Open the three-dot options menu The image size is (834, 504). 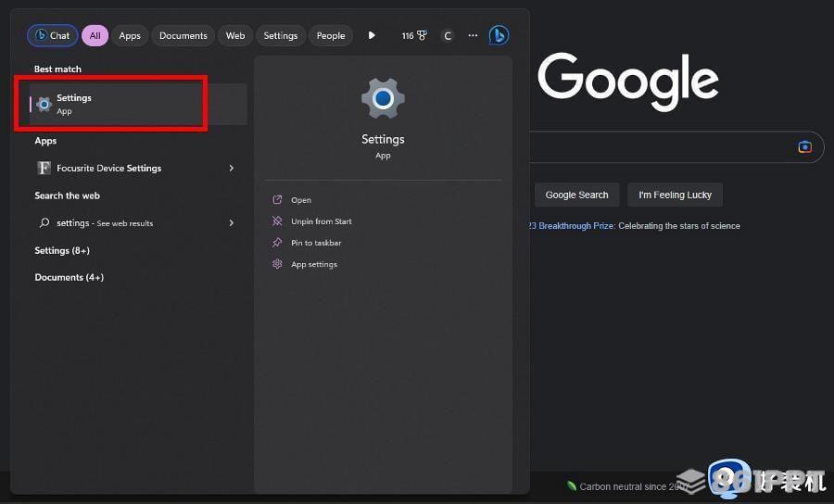point(473,35)
